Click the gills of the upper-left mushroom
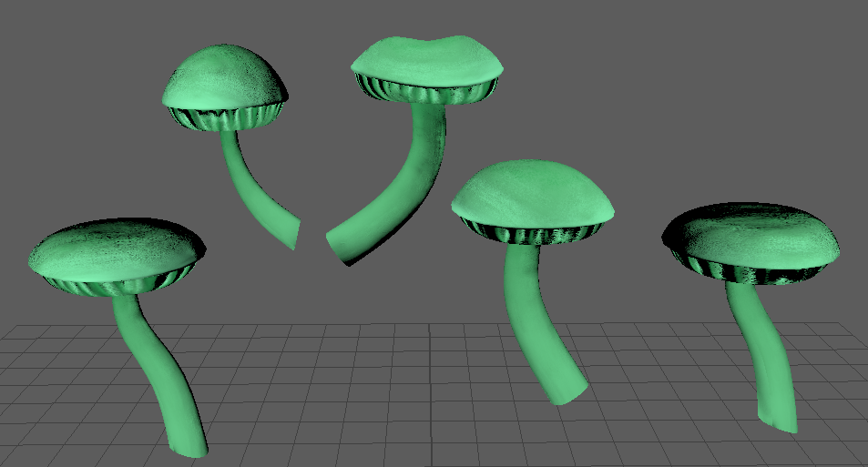Image resolution: width=868 pixels, height=467 pixels. point(226,118)
